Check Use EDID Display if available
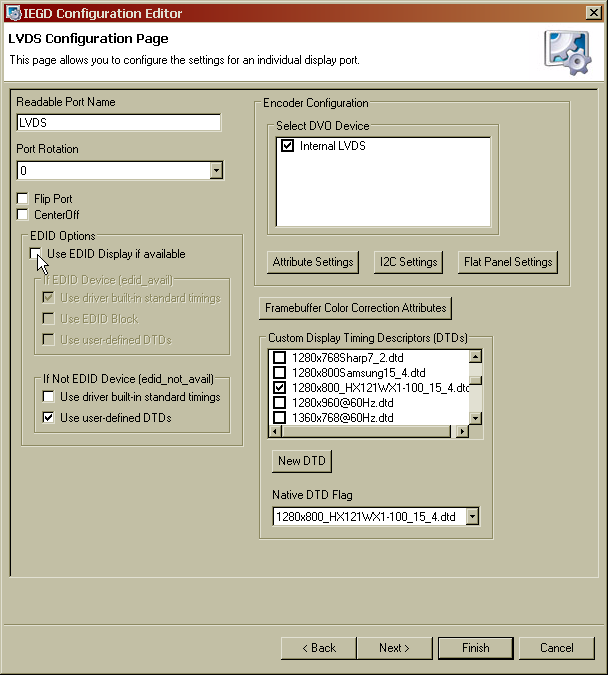Viewport: 608px width, 675px height. pos(35,254)
